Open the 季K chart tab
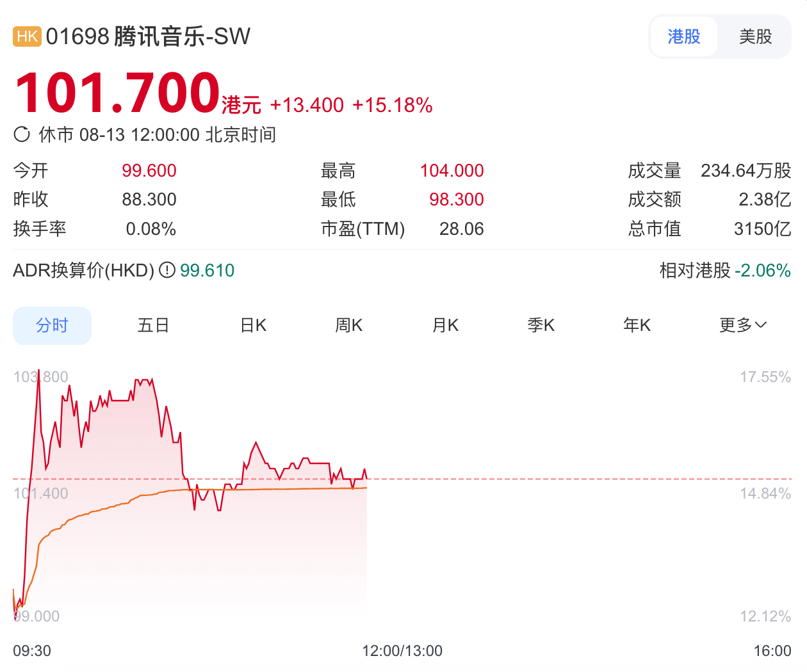 [x=541, y=325]
